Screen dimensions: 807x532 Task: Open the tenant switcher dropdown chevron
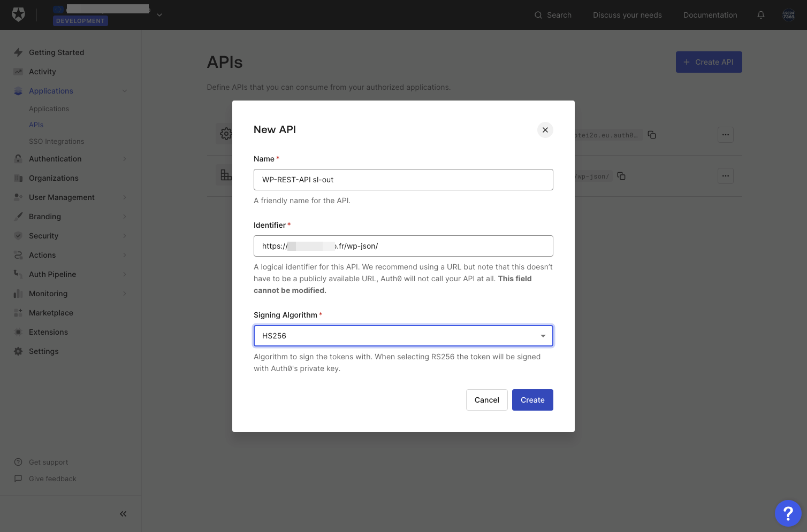159,15
